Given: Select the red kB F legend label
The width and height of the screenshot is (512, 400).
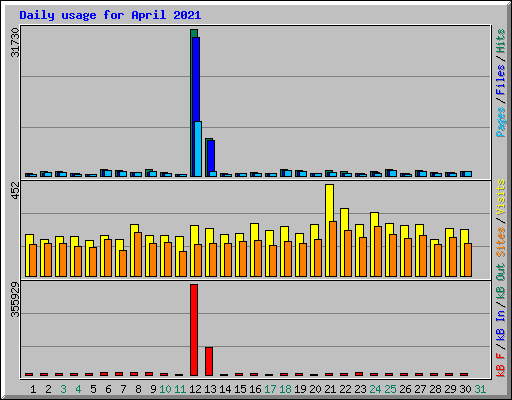Looking at the screenshot, I should point(501,364).
